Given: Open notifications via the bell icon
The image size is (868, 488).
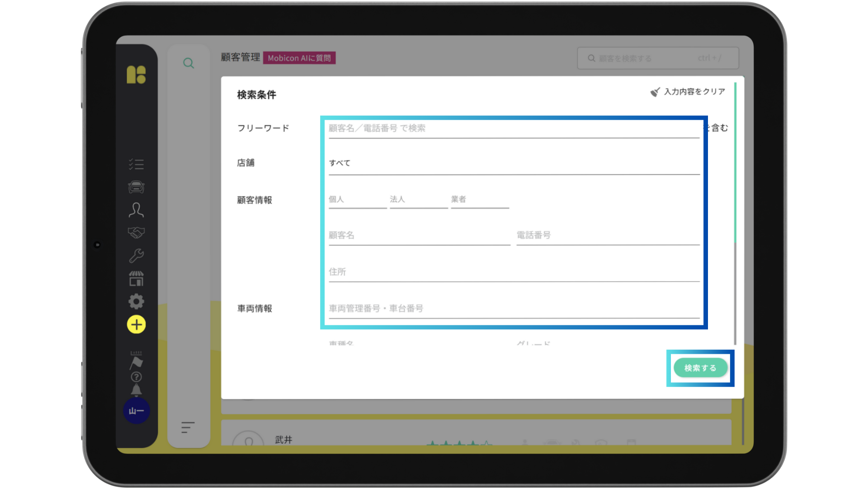Looking at the screenshot, I should tap(137, 389).
